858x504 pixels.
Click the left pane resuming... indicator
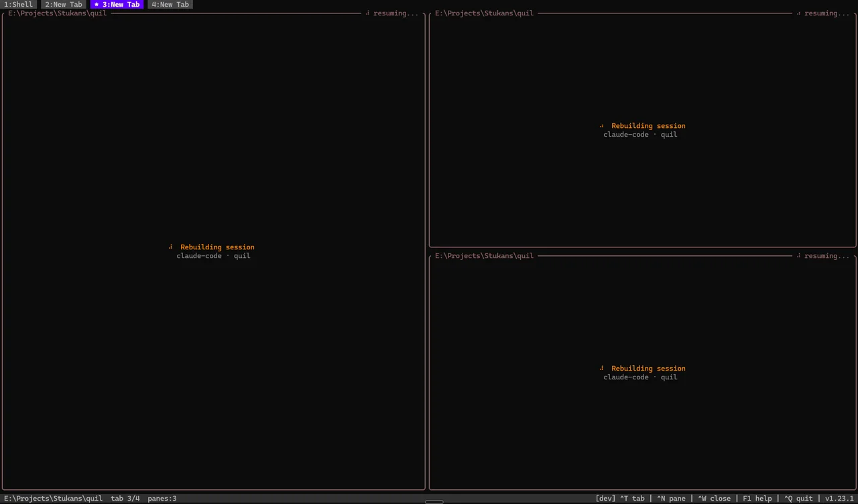pos(395,13)
